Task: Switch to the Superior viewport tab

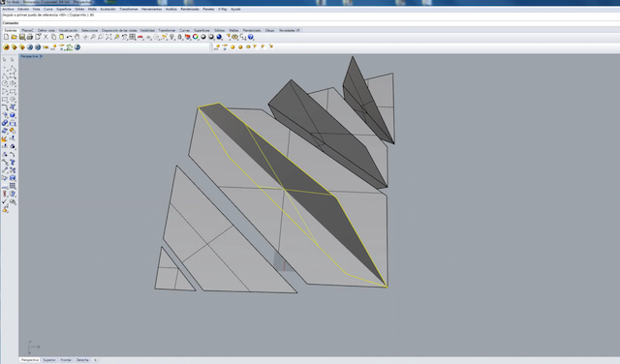Action: click(x=49, y=360)
